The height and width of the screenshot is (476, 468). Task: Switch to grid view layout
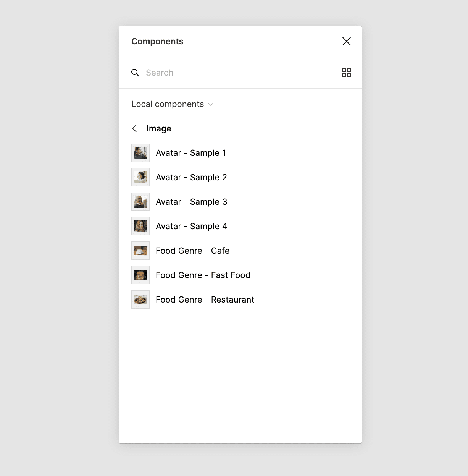coord(346,73)
